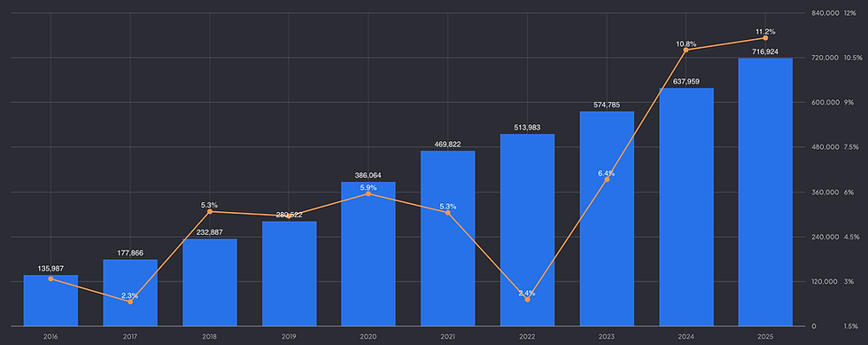
Task: Click the 2023 x-axis label
Action: click(607, 337)
